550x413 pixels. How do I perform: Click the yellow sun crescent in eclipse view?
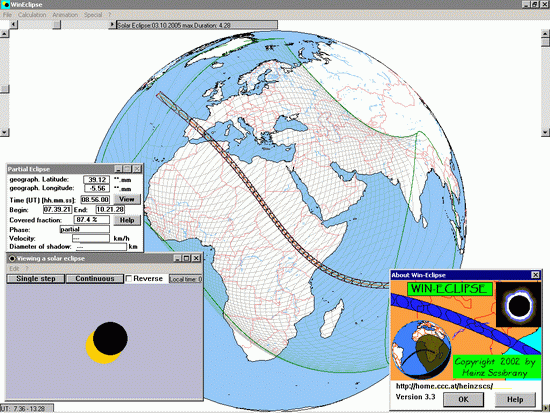(x=94, y=353)
